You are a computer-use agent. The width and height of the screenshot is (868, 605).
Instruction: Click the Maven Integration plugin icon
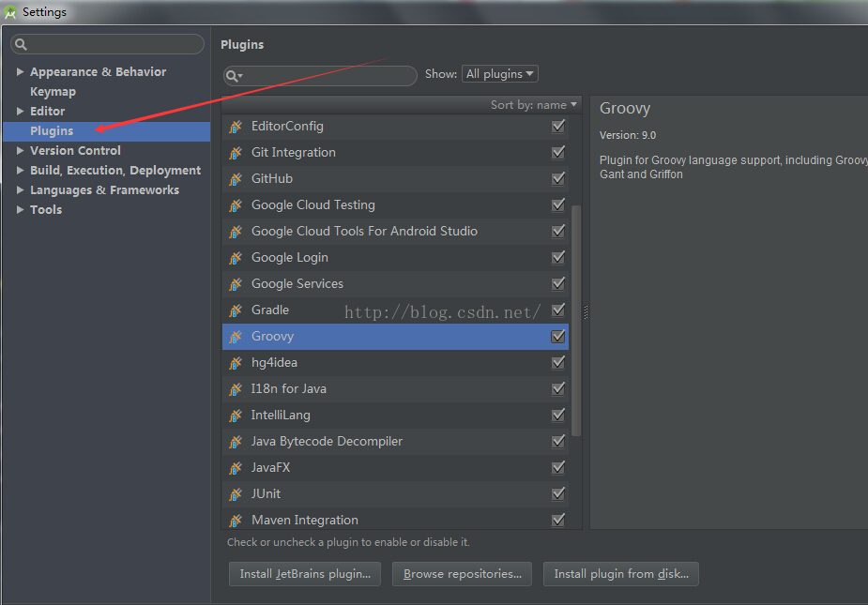236,521
